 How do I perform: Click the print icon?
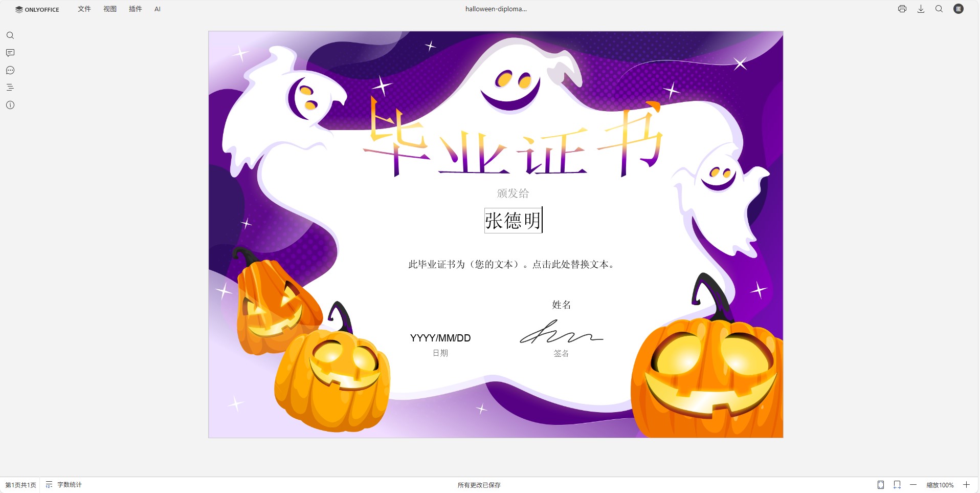(x=902, y=9)
